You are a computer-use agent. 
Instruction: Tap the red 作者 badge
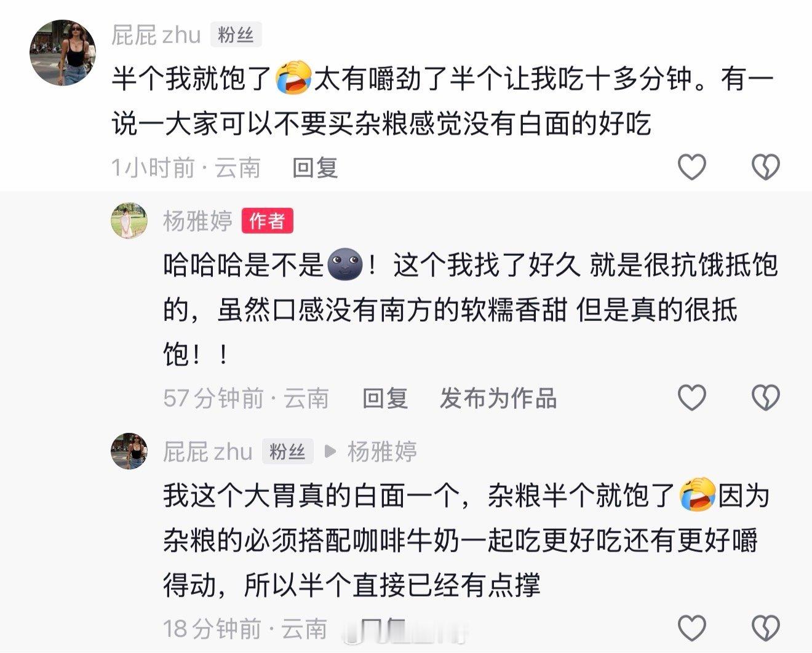point(268,220)
